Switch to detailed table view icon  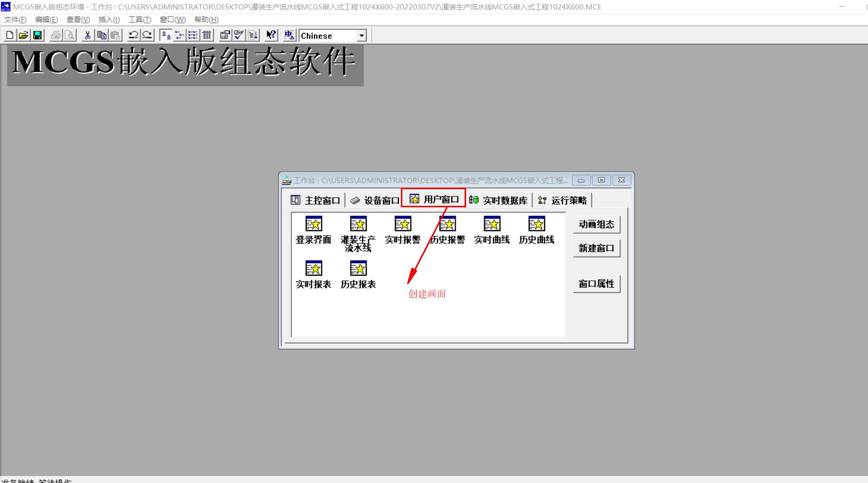(207, 35)
